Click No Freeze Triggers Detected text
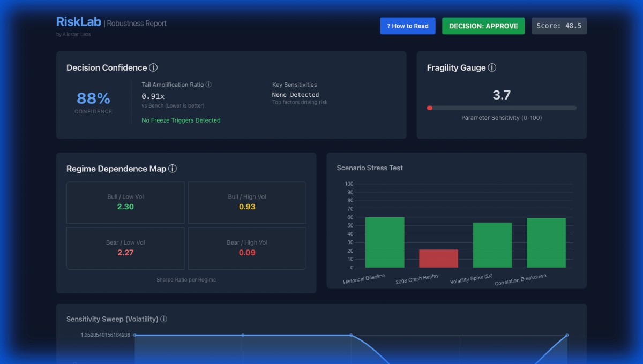This screenshot has width=643, height=364. 181,120
